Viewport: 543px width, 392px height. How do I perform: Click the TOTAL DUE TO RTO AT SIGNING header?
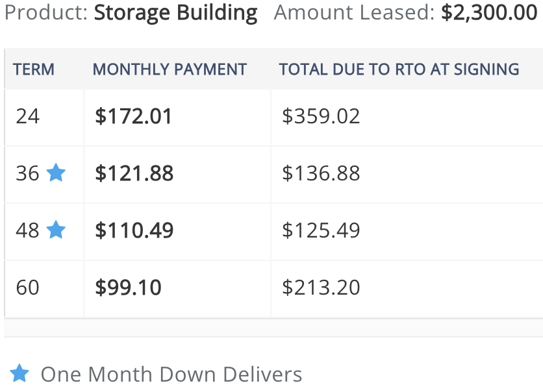click(399, 69)
